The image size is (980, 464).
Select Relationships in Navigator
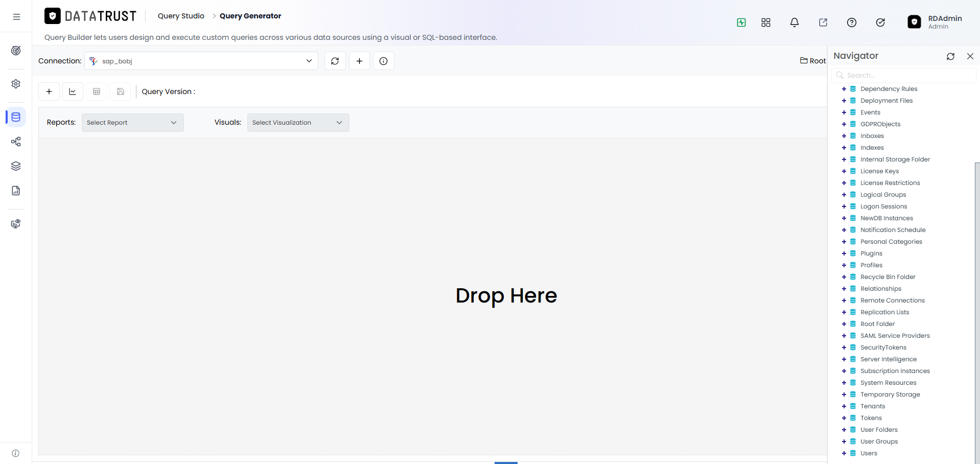point(881,289)
